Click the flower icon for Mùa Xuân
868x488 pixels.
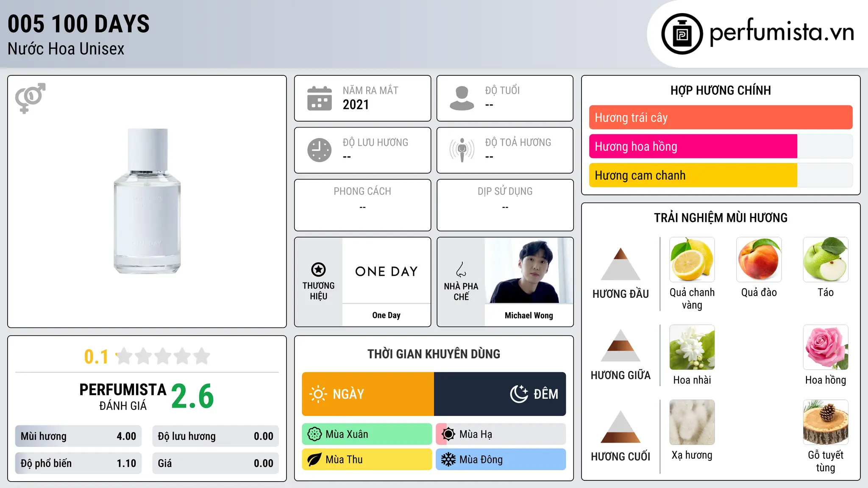(314, 434)
